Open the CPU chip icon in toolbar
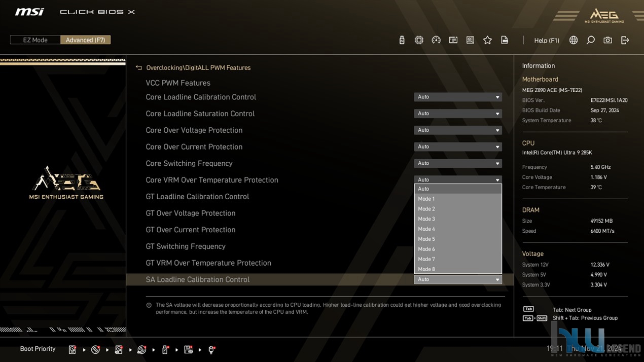This screenshot has height=362, width=644. coord(419,40)
